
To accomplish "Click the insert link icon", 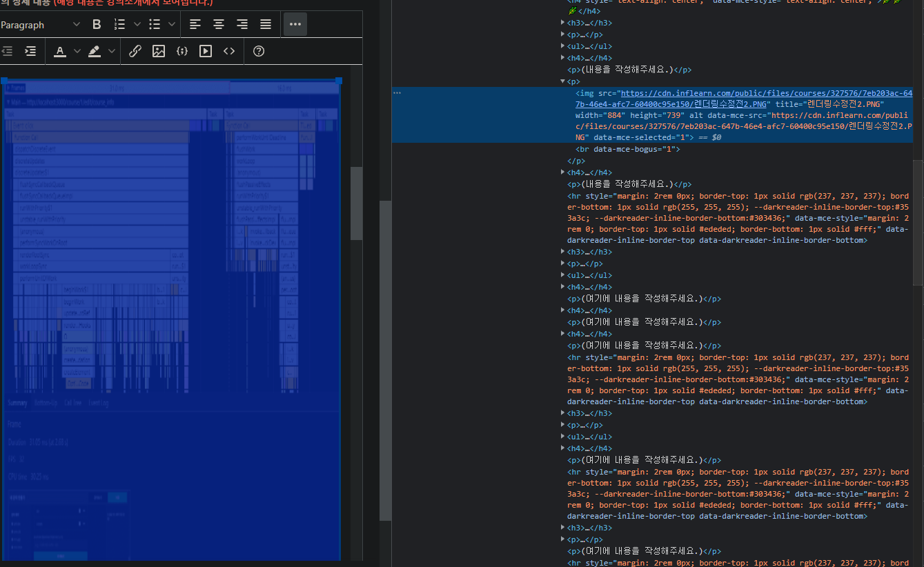I will pyautogui.click(x=135, y=51).
